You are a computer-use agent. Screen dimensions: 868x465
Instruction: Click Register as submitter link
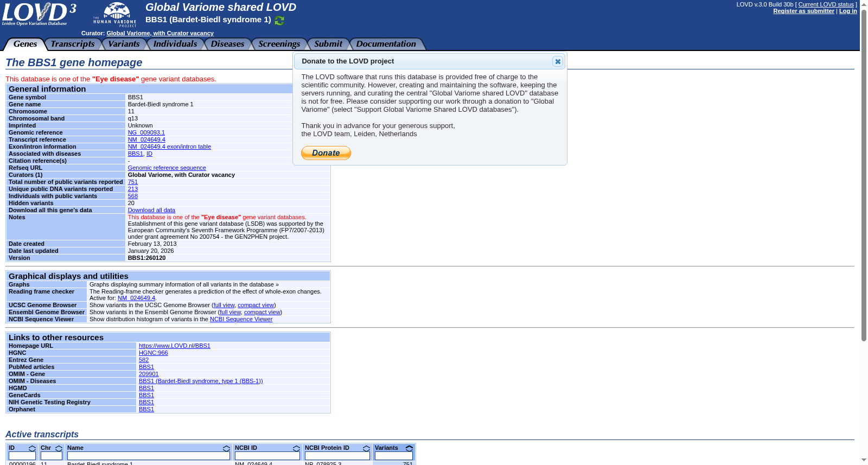[x=803, y=11]
